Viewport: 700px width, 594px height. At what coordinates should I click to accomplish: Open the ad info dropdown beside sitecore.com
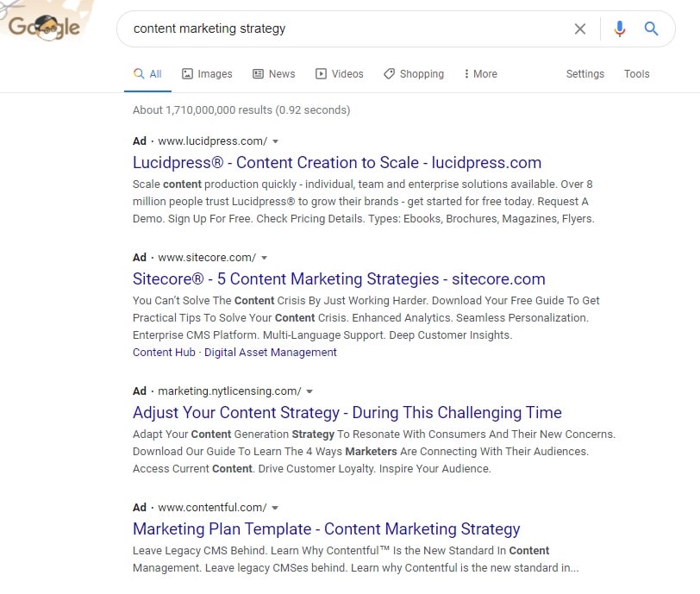(x=265, y=257)
